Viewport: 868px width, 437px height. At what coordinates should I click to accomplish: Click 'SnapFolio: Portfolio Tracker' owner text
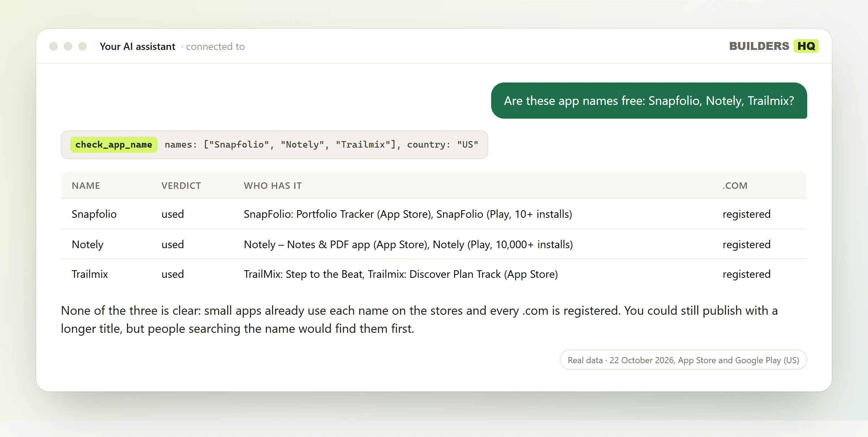coord(309,214)
